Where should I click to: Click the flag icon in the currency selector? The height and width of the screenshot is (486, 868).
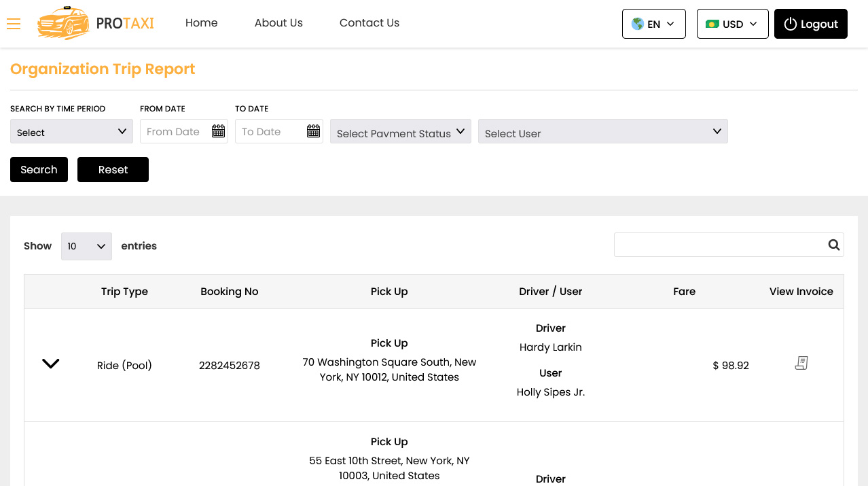coord(712,24)
